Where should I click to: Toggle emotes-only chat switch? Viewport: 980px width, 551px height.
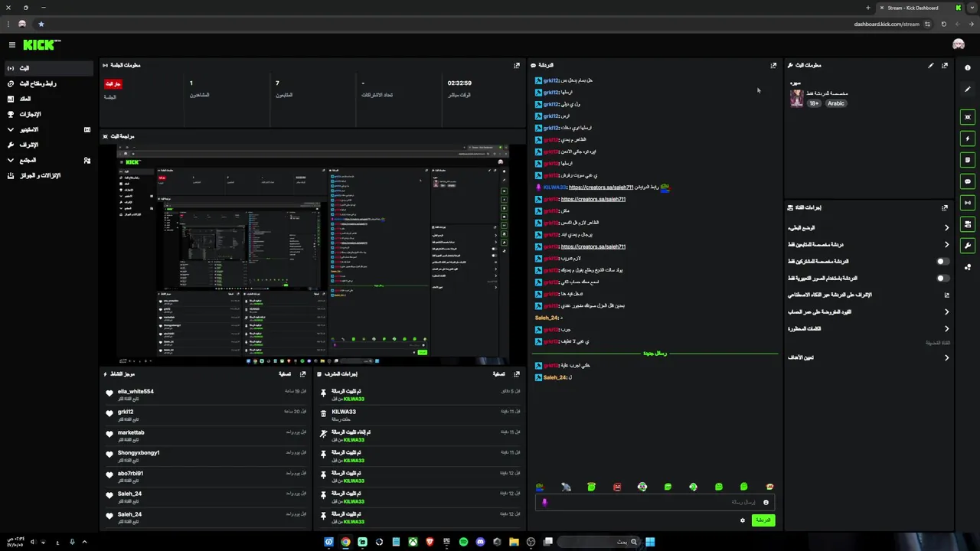[943, 279]
